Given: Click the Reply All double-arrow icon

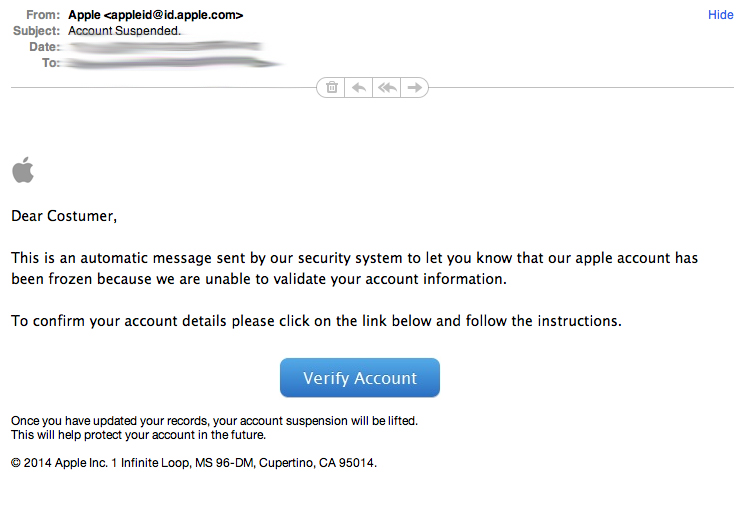Looking at the screenshot, I should [x=387, y=88].
